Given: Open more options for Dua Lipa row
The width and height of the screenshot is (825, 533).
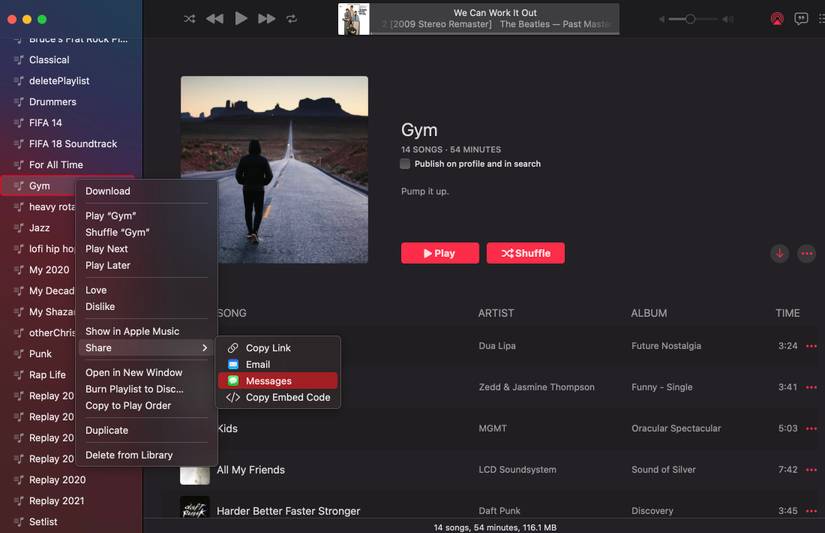Looking at the screenshot, I should (x=811, y=346).
